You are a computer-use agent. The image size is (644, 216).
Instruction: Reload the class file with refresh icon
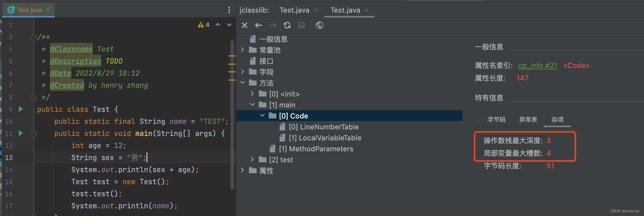pyautogui.click(x=287, y=25)
